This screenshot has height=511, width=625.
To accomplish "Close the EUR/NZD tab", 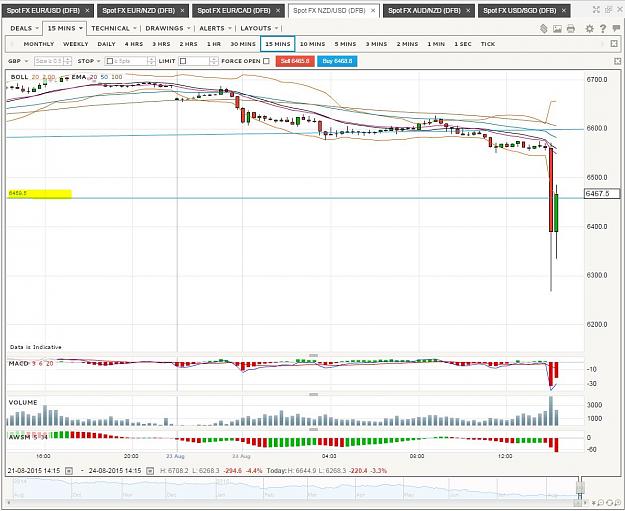I will tap(182, 11).
